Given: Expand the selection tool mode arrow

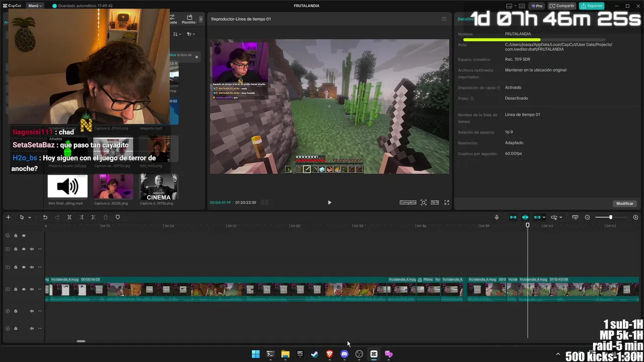Looking at the screenshot, I should (x=30, y=218).
